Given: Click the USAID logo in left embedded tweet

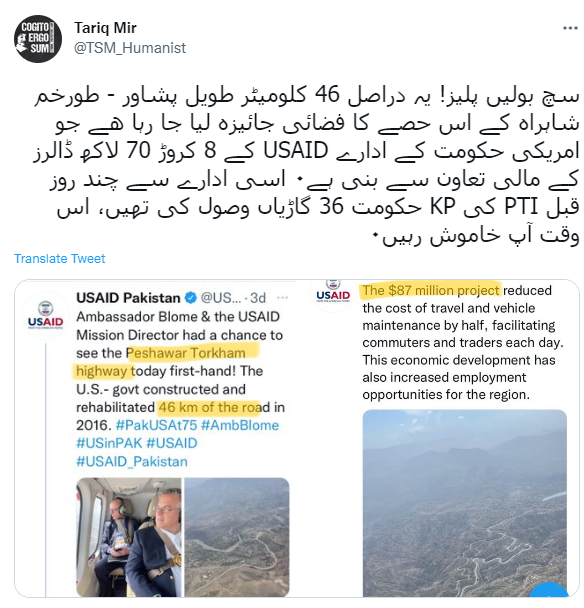Looking at the screenshot, I should pyautogui.click(x=45, y=316).
